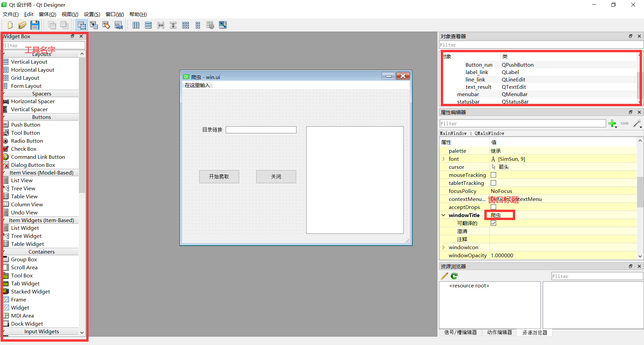Uncheck the 可翻译的 checkbox

tap(493, 223)
